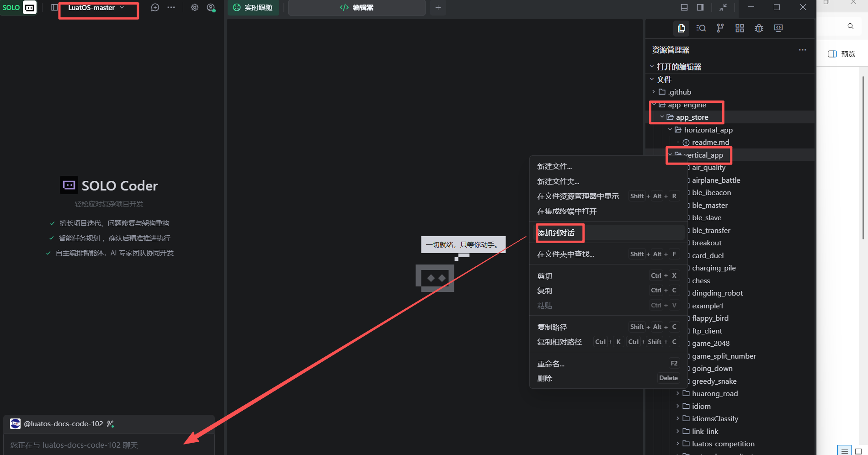Screen dimensions: 868x455
Task: Select 新建文件... from the context menu
Action: tap(608, 166)
